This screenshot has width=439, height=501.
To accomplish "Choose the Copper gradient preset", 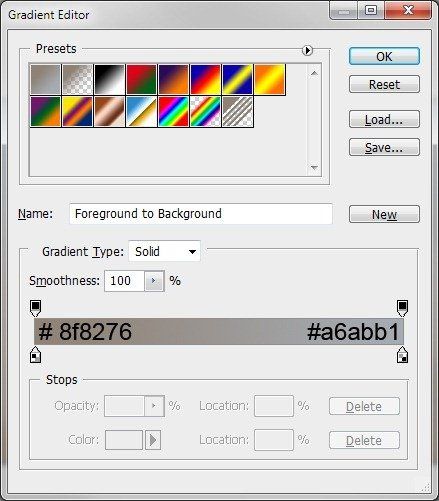I will pos(109,112).
